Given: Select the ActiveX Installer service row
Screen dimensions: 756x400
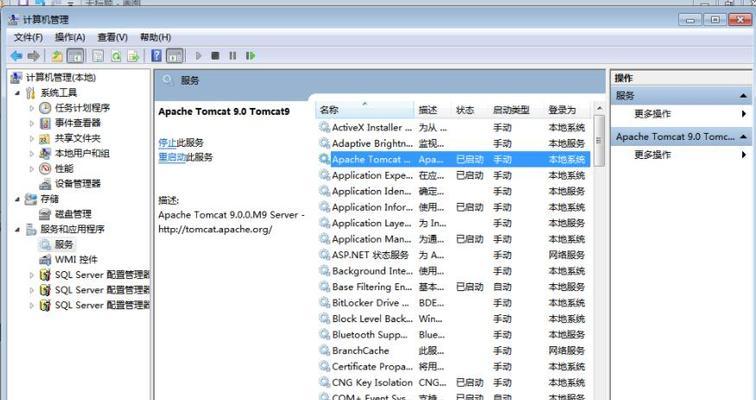Looking at the screenshot, I should coord(454,128).
